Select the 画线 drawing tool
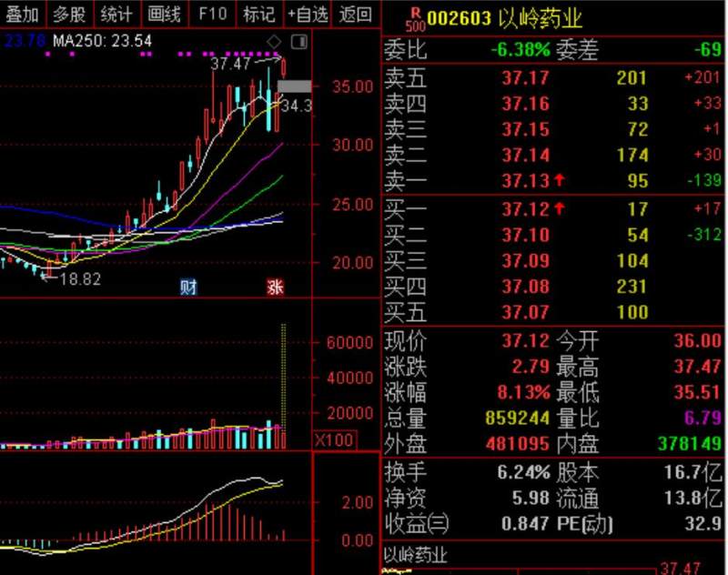This screenshot has height=575, width=728. click(x=164, y=15)
